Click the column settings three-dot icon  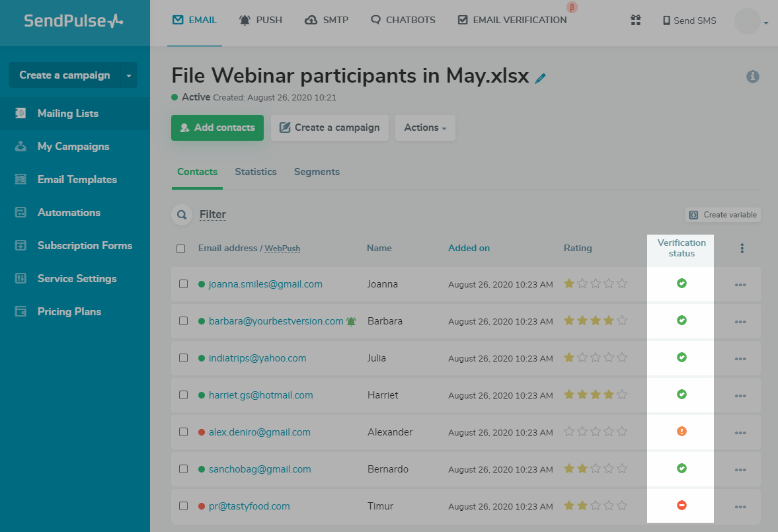click(x=742, y=248)
